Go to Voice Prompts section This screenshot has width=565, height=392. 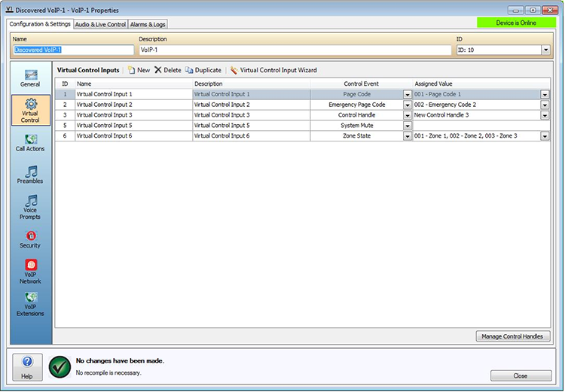[31, 207]
